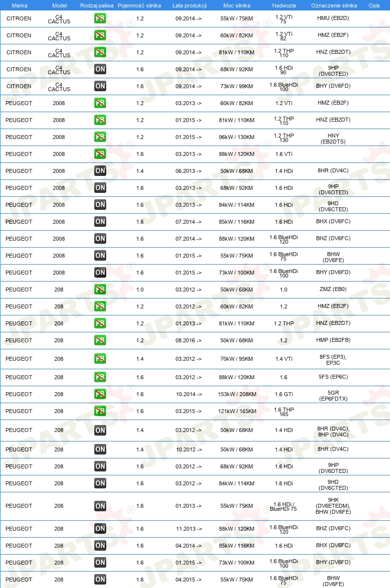Click the PB icon for Citroen HMZ (EB2F) 82KM
390x588 pixels.
[x=100, y=35]
